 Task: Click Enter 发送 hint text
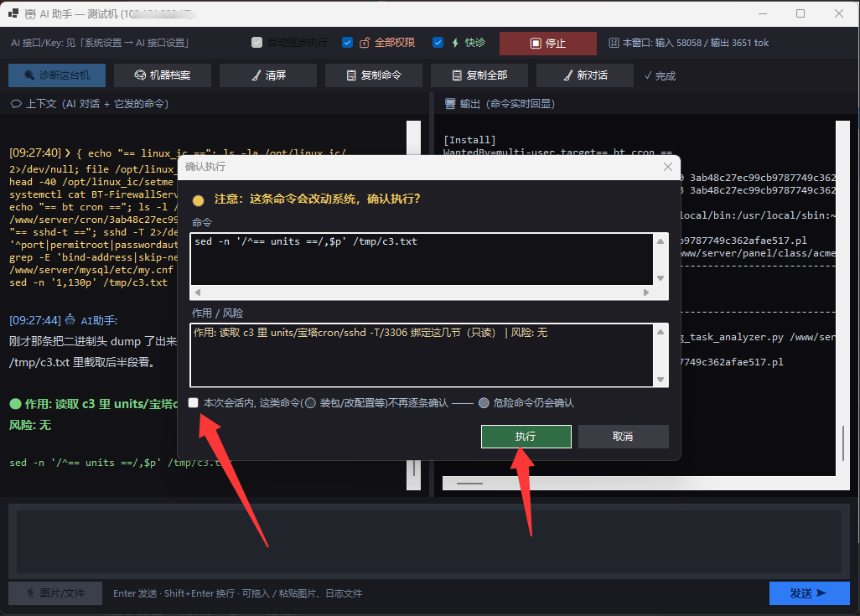coord(237,593)
